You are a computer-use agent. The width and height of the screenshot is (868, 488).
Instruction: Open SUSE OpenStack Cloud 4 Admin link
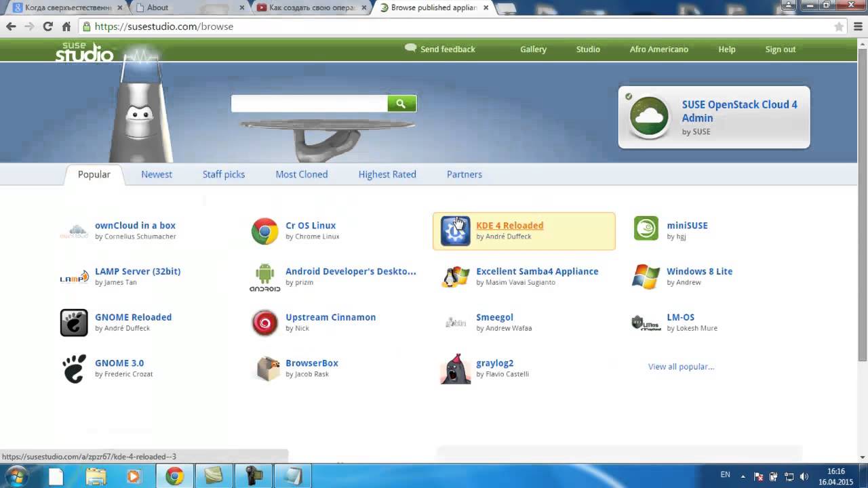pos(739,111)
